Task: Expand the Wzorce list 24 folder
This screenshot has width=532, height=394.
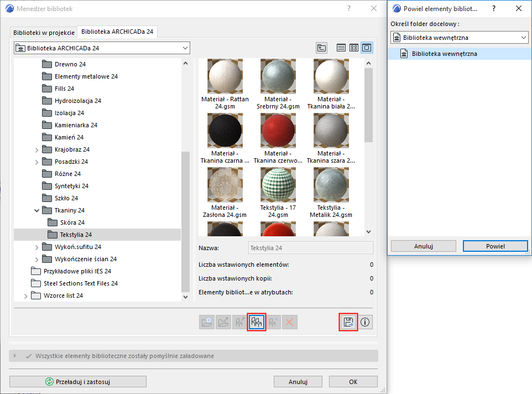Action: coord(25,296)
